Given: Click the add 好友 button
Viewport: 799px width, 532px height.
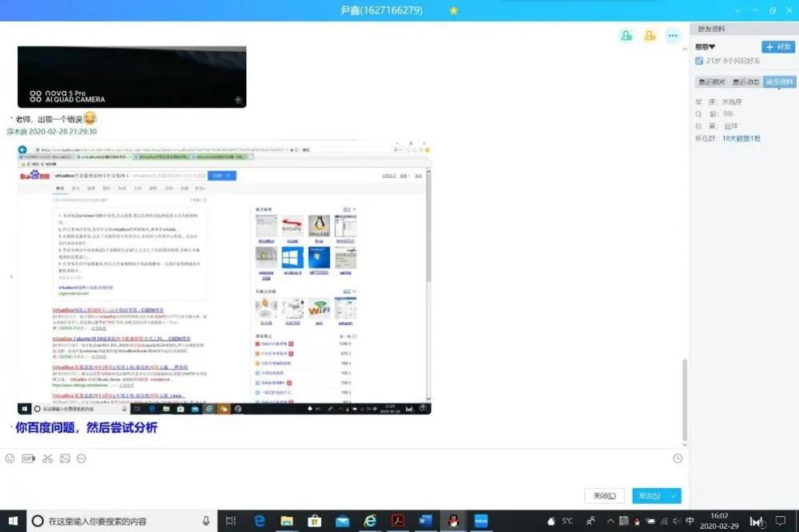Looking at the screenshot, I should (x=778, y=47).
